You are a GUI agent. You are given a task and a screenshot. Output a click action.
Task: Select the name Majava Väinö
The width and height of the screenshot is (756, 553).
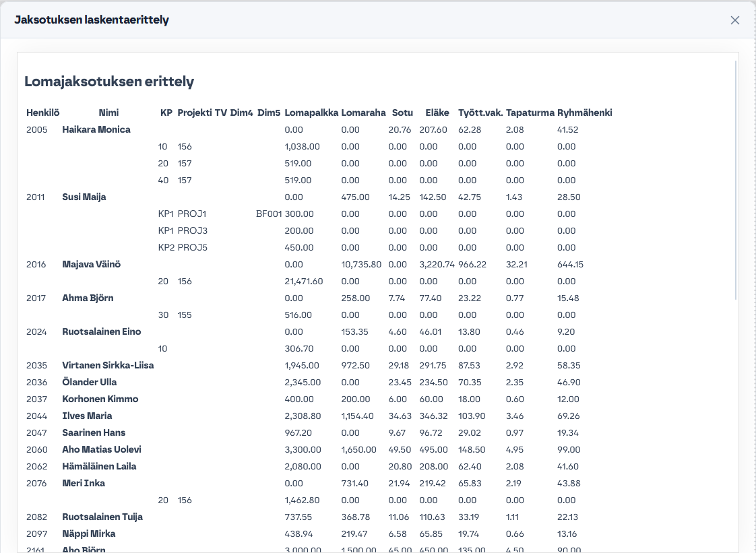pos(92,265)
